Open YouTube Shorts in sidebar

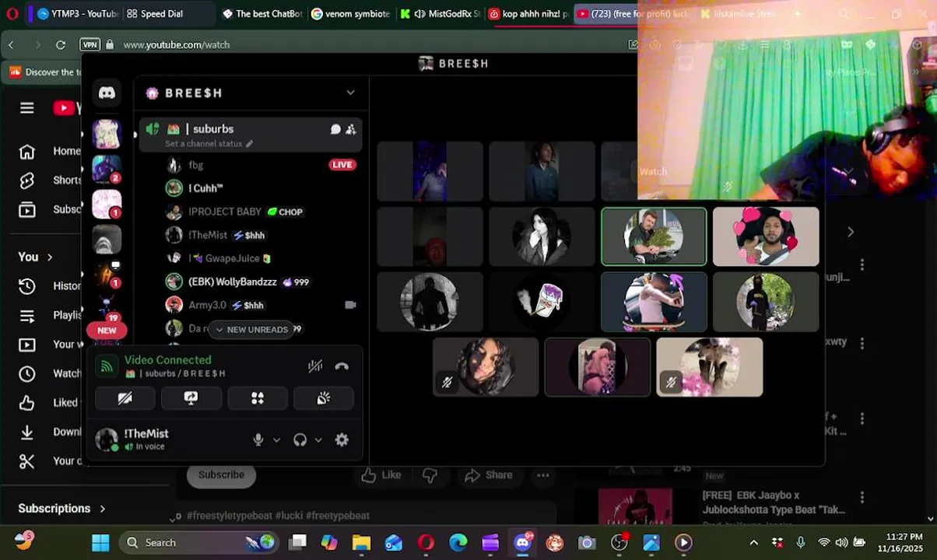tap(49, 180)
